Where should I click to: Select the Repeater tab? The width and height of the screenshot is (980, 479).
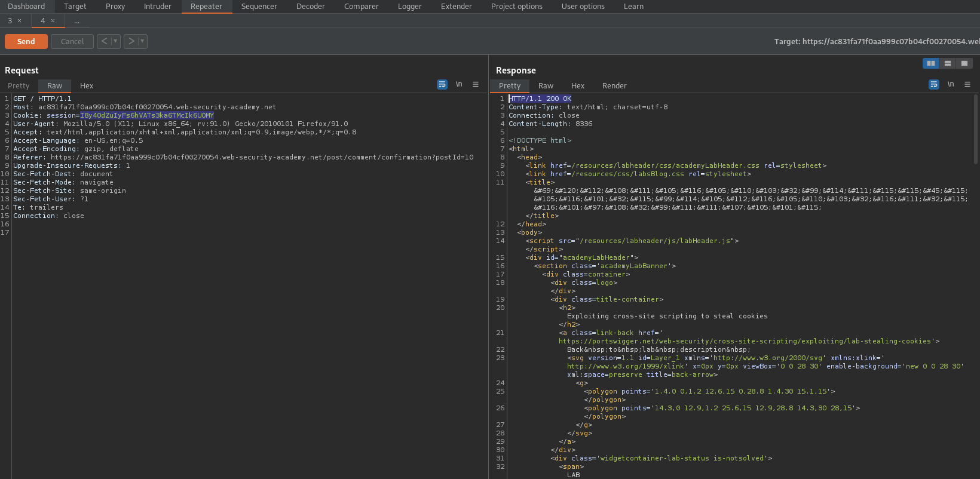[x=207, y=7]
